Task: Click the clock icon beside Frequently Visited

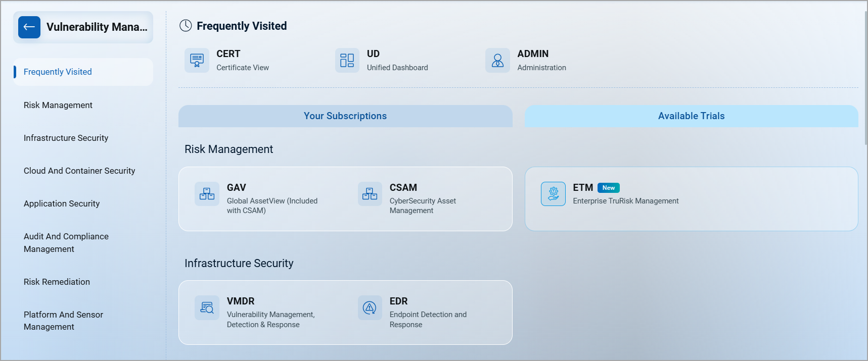Action: coord(186,26)
